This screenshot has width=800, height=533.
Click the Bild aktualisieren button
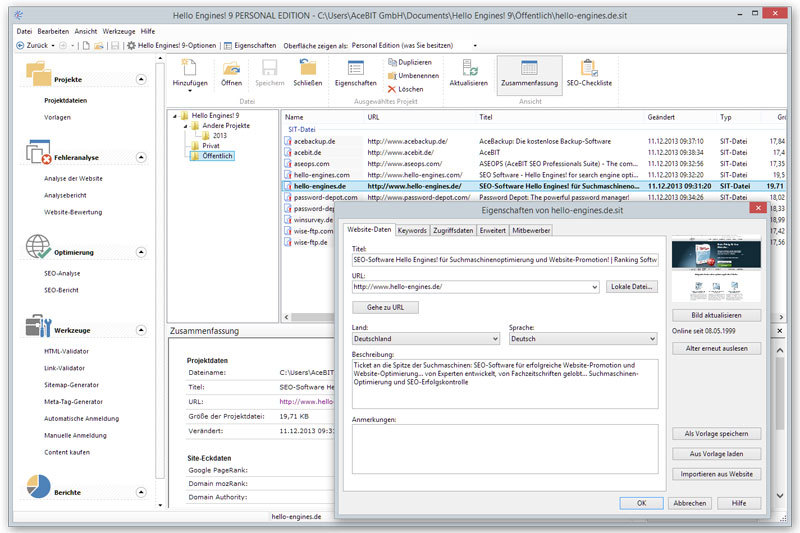[716, 315]
